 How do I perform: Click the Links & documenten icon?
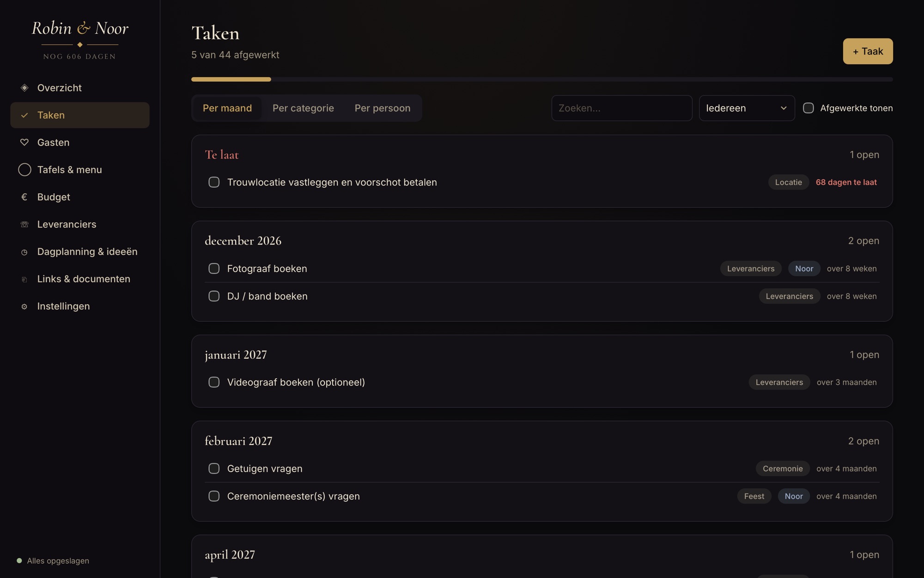click(24, 279)
